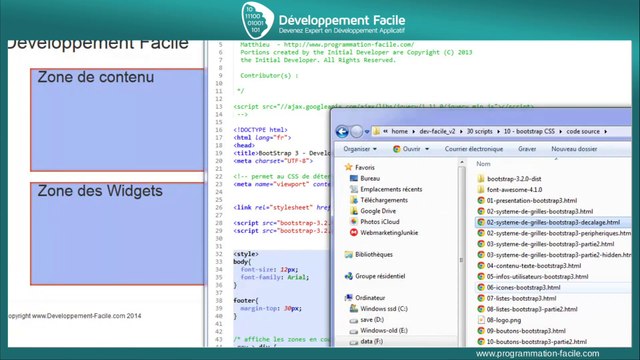640x360 pixels.
Task: Click the '<style>' line in the code editor
Action: tap(246, 254)
